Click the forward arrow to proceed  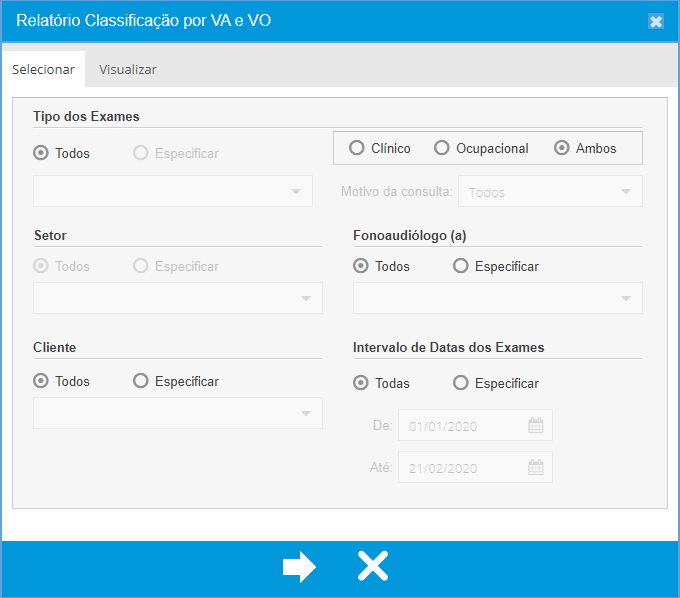[299, 567]
